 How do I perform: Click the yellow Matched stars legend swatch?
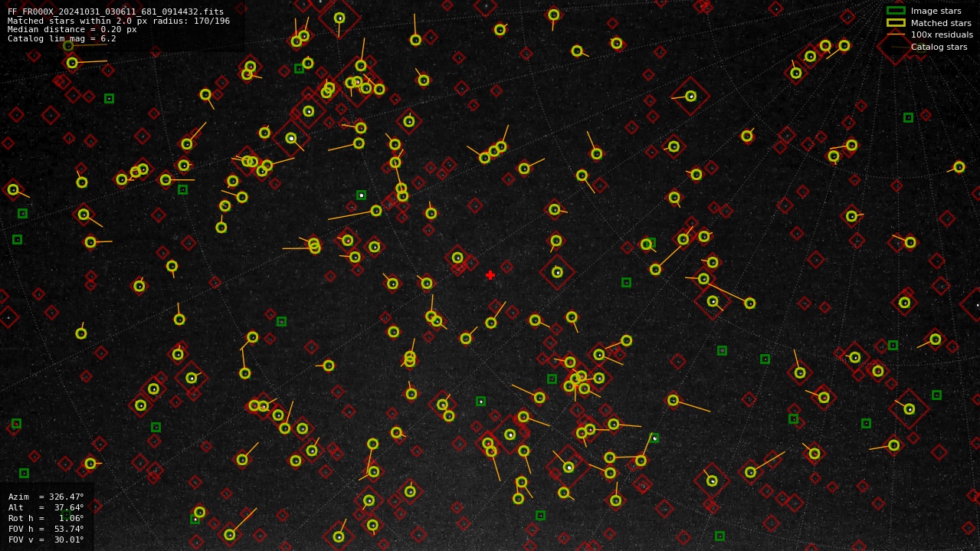tap(896, 22)
